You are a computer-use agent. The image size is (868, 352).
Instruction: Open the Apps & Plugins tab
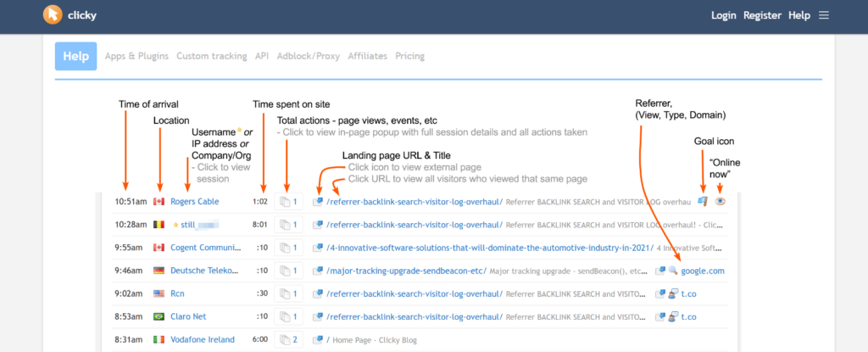[136, 56]
